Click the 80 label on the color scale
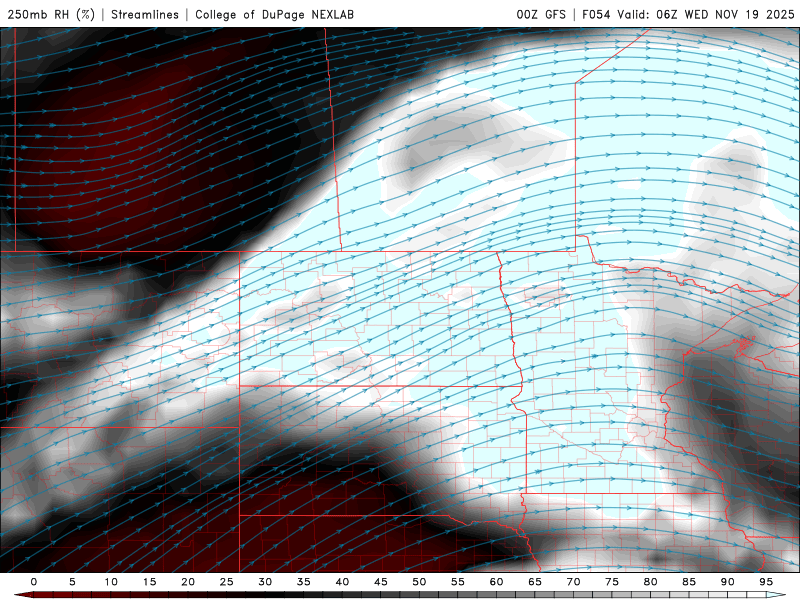800x600 pixels. [651, 582]
